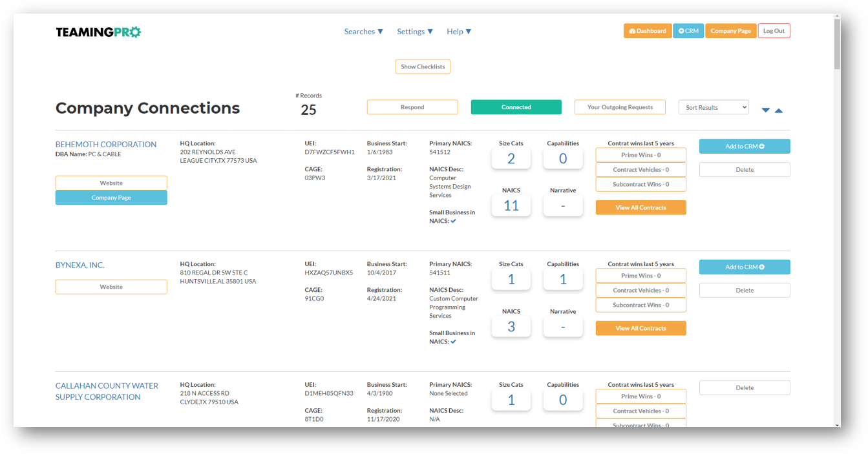The image size is (868, 454).
Task: Click Bynexa's Subcontract Wins - 0
Action: 640,305
